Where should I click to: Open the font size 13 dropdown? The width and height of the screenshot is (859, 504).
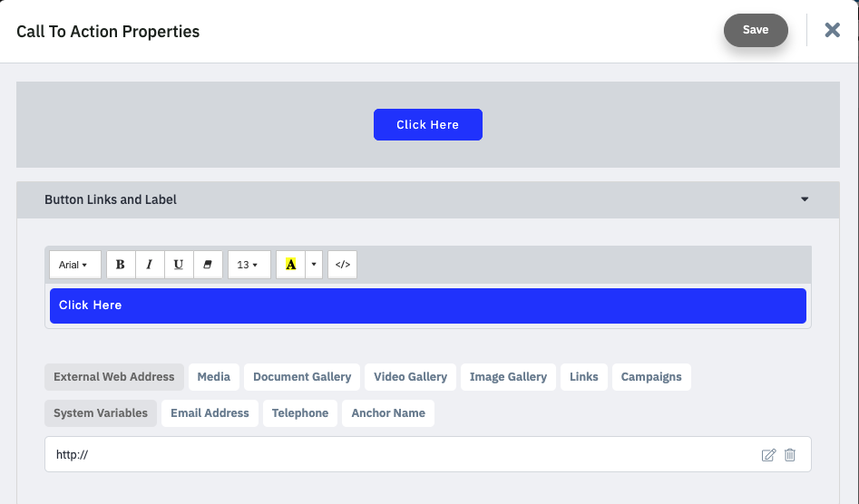pyautogui.click(x=249, y=265)
